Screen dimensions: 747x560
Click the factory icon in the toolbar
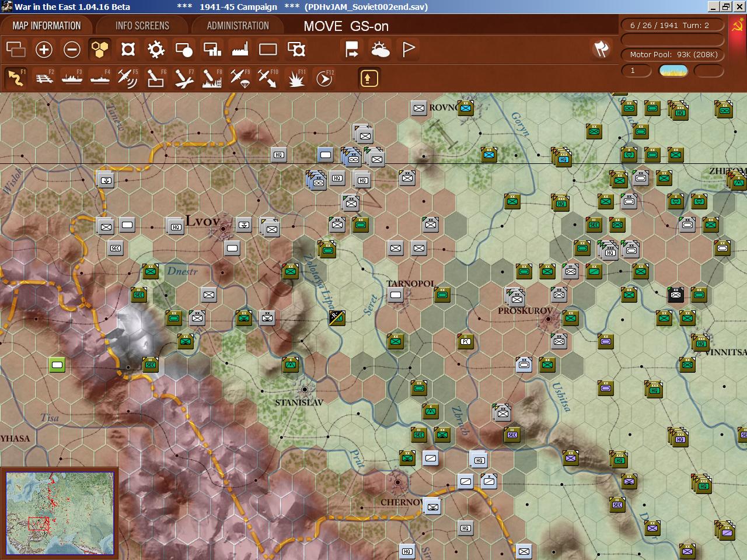point(240,50)
